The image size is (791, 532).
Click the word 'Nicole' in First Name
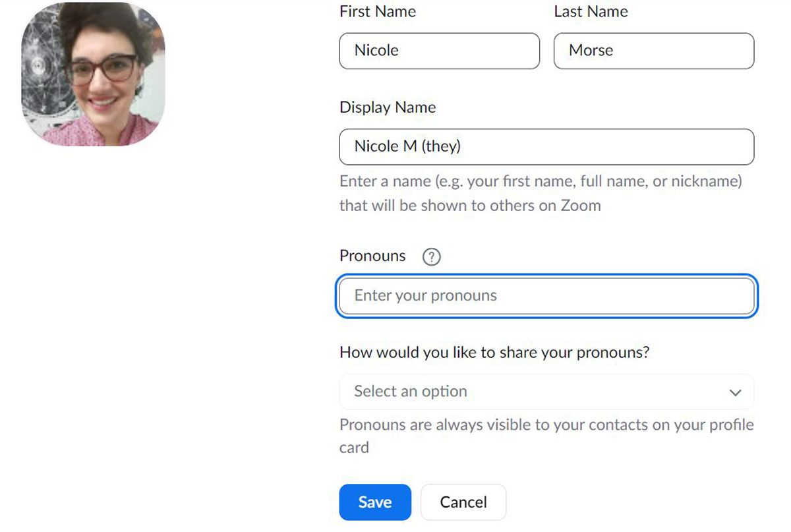tap(376, 51)
